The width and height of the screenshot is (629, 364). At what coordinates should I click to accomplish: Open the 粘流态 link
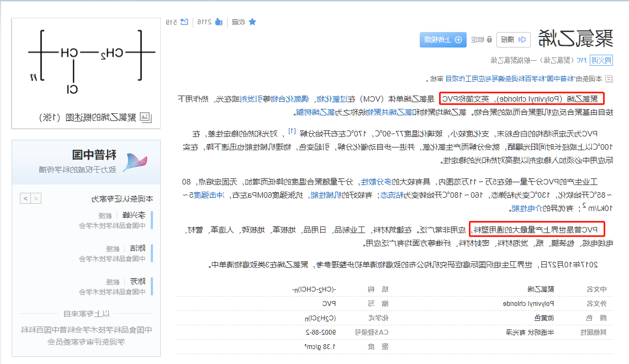[x=391, y=195]
